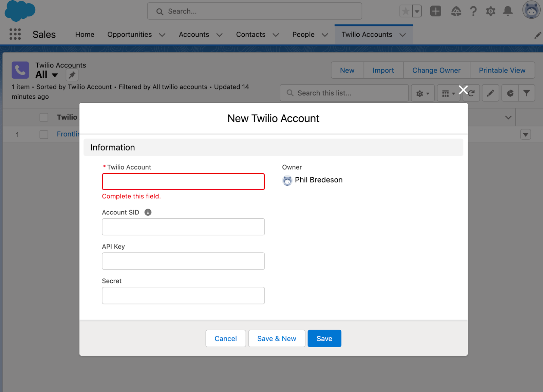
Task: Click the Information section header
Action: click(273, 148)
